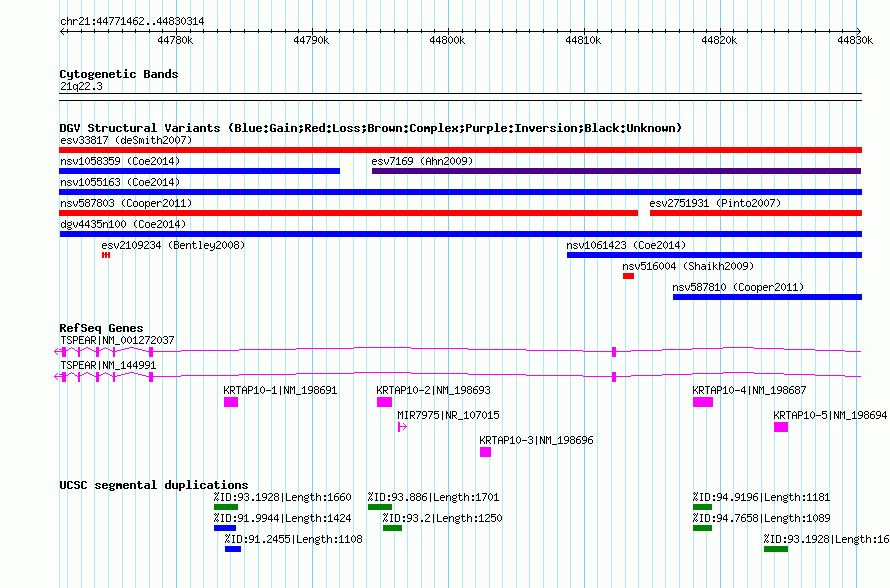The width and height of the screenshot is (890, 588).
Task: Click the DGV Structural Variants track title
Action: 371,128
